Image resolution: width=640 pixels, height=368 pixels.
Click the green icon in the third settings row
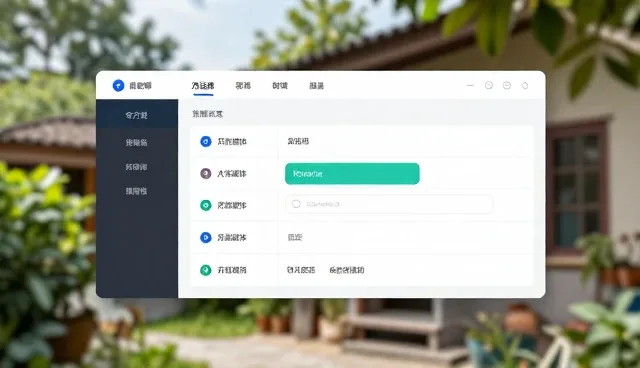[206, 205]
